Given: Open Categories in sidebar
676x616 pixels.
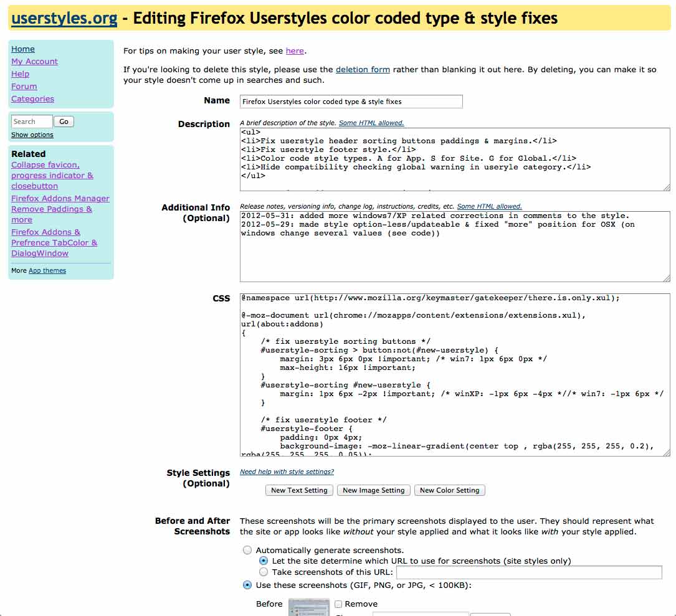Looking at the screenshot, I should pos(33,99).
